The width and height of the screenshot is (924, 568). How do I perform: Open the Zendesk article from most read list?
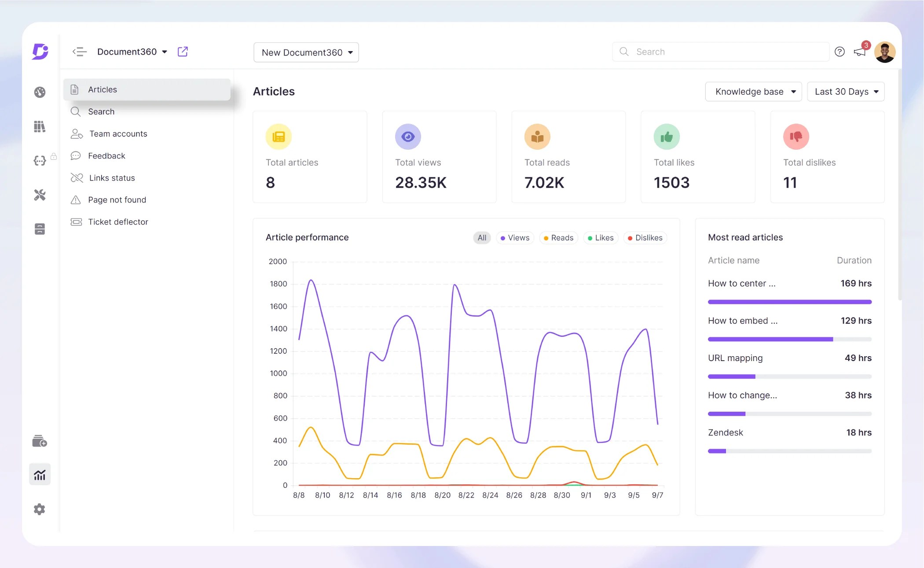point(726,432)
